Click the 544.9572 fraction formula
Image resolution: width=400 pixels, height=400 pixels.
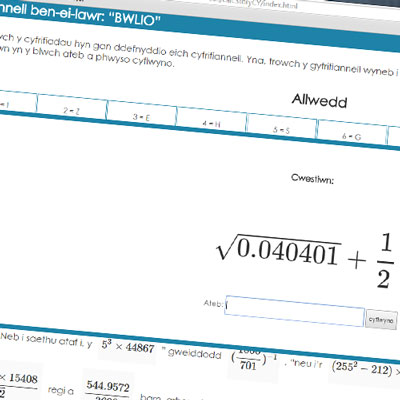click(108, 390)
